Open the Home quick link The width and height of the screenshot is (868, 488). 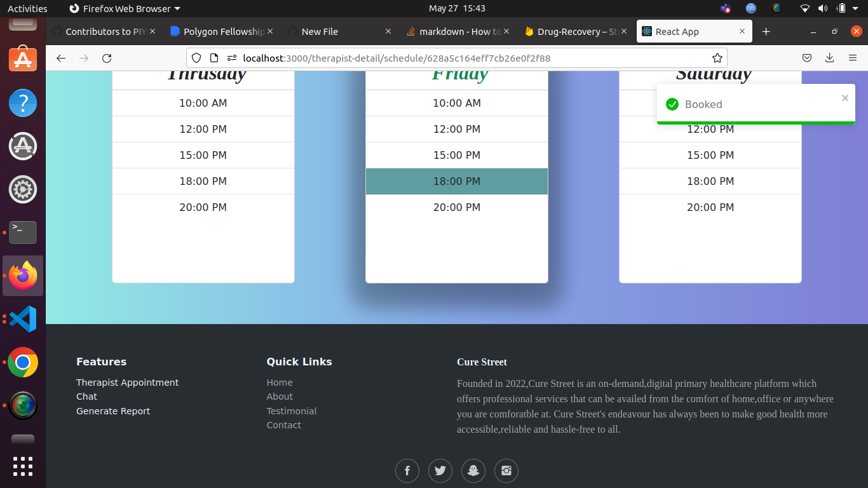(x=280, y=383)
